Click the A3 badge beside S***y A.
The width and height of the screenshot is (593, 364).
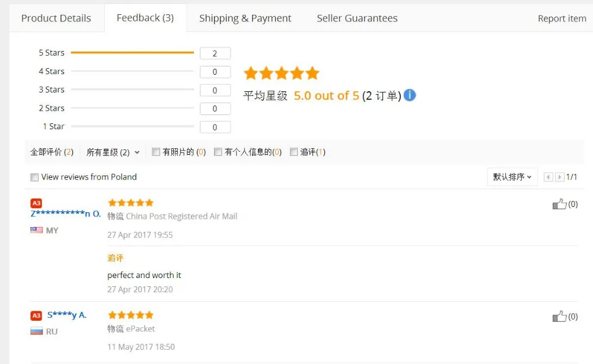(36, 315)
